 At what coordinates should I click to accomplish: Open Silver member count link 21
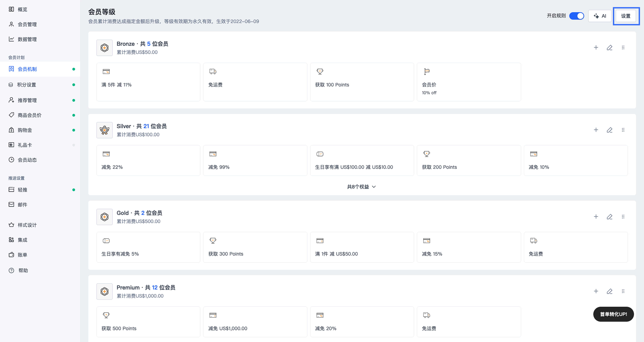[146, 126]
